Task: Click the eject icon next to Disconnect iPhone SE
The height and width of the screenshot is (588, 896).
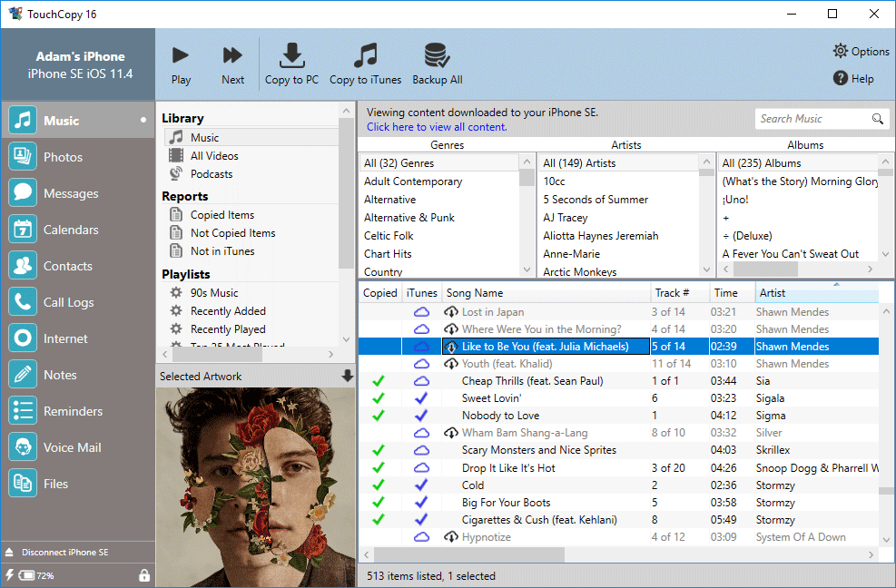Action: coord(9,552)
